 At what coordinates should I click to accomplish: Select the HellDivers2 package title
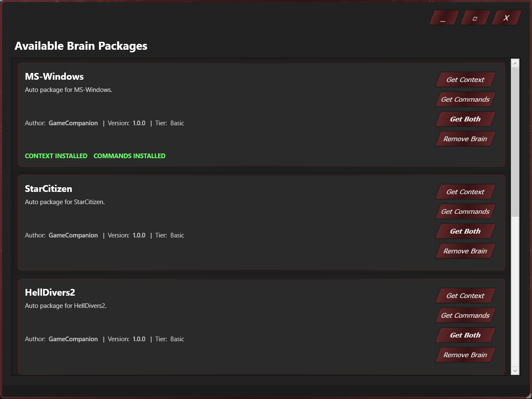50,292
